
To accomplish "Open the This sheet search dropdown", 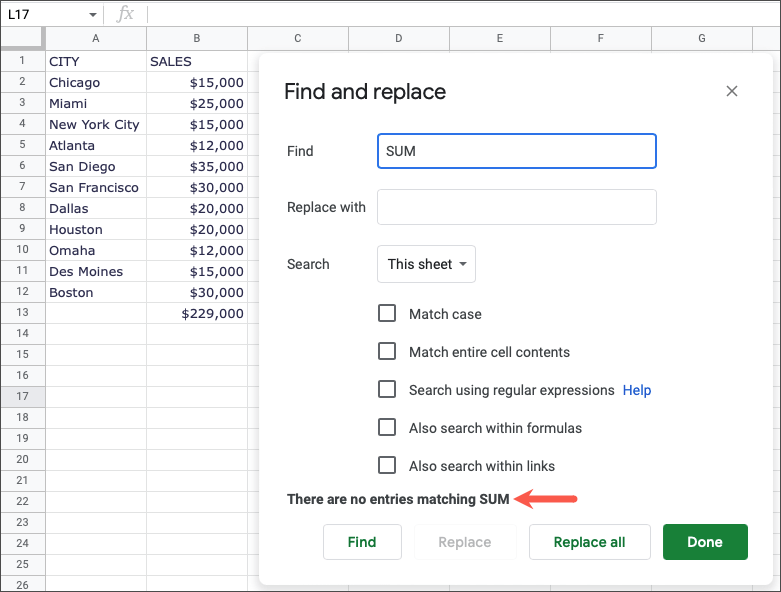I will coord(426,264).
